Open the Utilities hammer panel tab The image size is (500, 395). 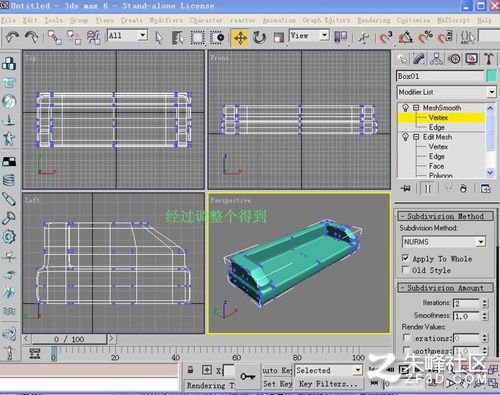489,59
